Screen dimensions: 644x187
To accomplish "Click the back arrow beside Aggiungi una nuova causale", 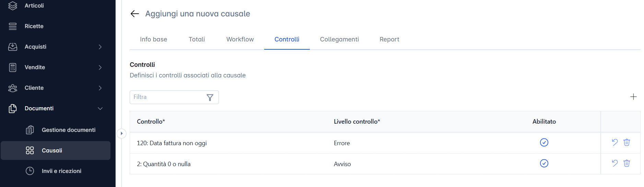I will coord(134,14).
